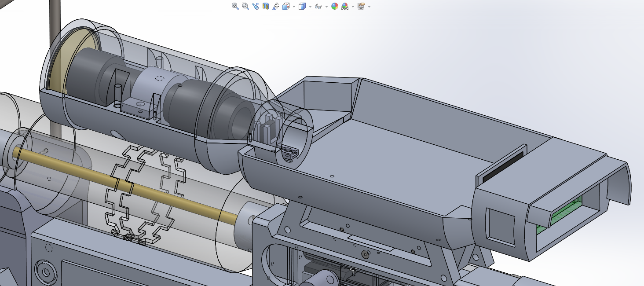This screenshot has width=644, height=286.
Task: Expand the View Orientation dropdown arrow
Action: click(293, 7)
